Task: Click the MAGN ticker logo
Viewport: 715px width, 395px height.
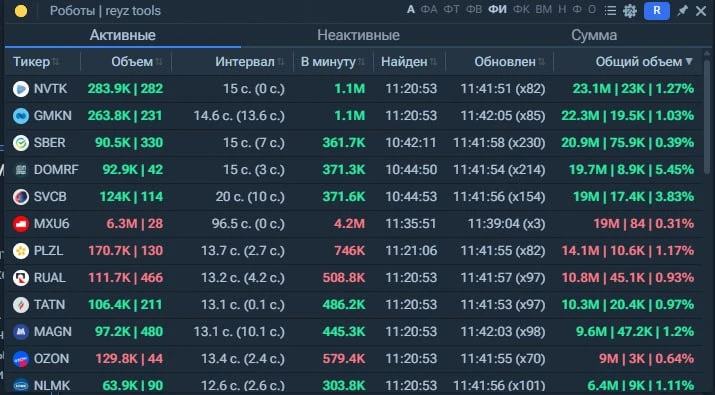Action: pyautogui.click(x=21, y=332)
